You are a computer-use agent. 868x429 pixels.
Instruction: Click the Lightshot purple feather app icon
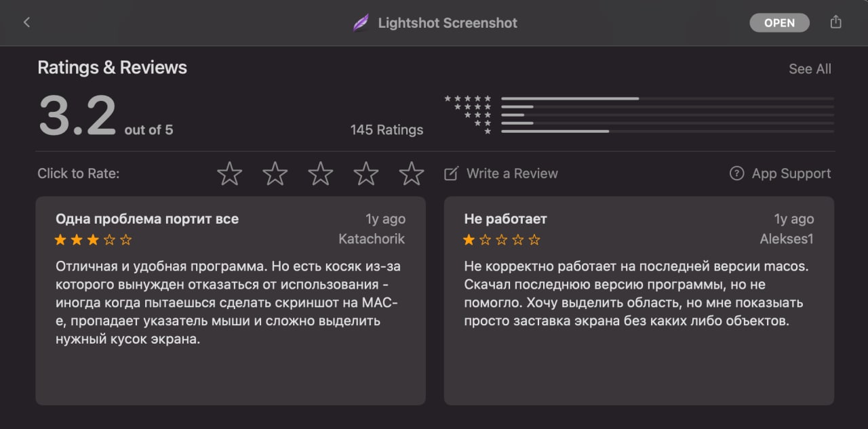pyautogui.click(x=361, y=23)
